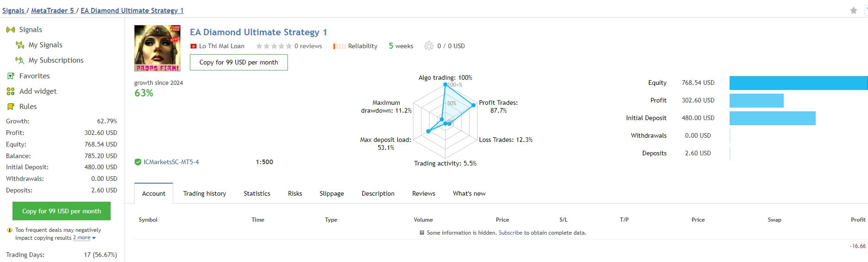Add signal to favorites with star
The height and width of the screenshot is (262, 868).
click(x=854, y=10)
